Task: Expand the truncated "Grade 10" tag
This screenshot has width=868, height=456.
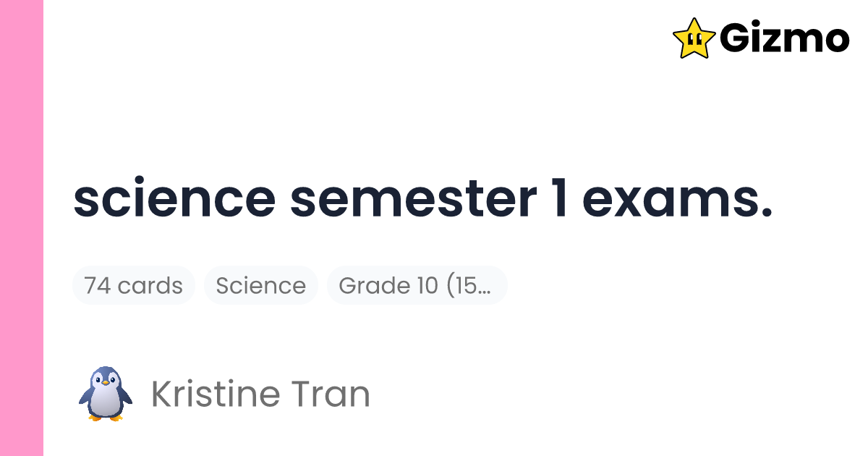Action: [x=417, y=285]
